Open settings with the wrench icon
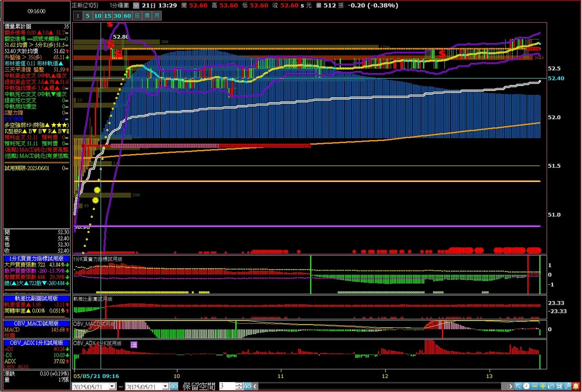The width and height of the screenshot is (582, 392). point(567,387)
